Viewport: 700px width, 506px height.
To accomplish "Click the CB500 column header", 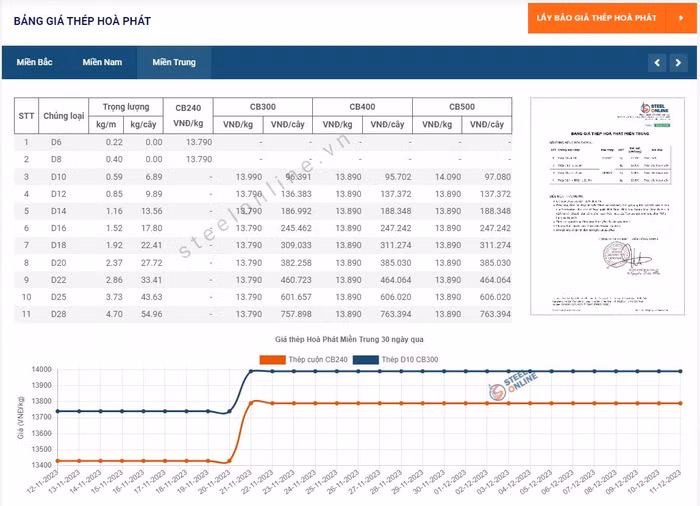I will pyautogui.click(x=461, y=106).
